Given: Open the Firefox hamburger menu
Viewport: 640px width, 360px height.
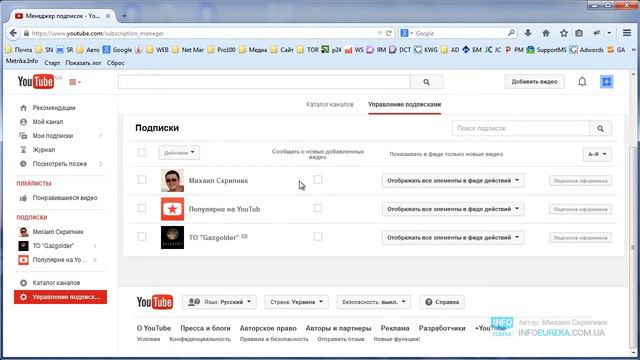Looking at the screenshot, I should coord(627,33).
